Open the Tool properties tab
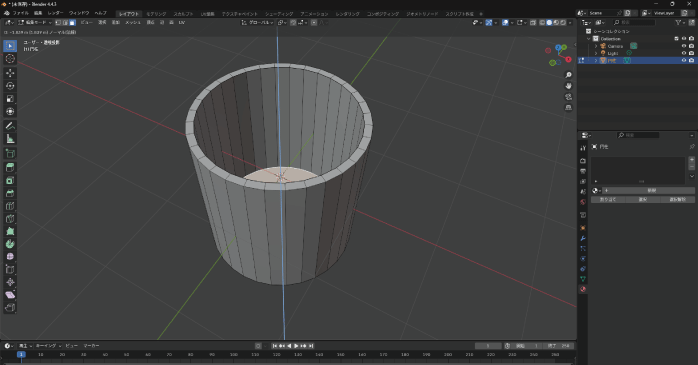Image resolution: width=698 pixels, height=365 pixels. [583, 148]
